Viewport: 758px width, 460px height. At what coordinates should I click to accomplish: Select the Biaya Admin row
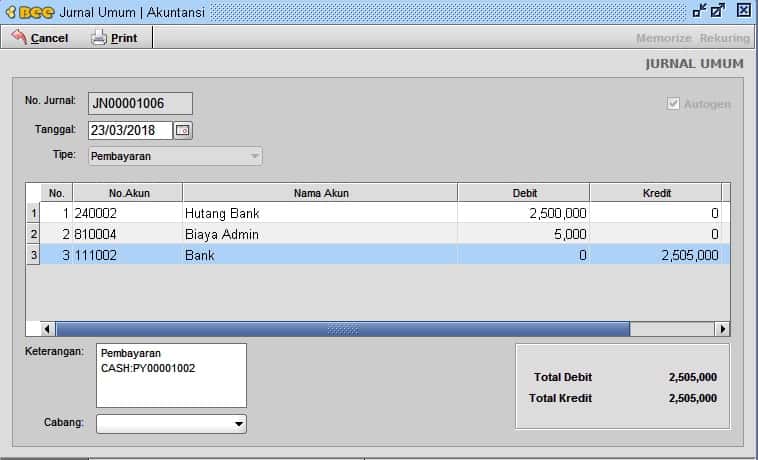point(320,234)
